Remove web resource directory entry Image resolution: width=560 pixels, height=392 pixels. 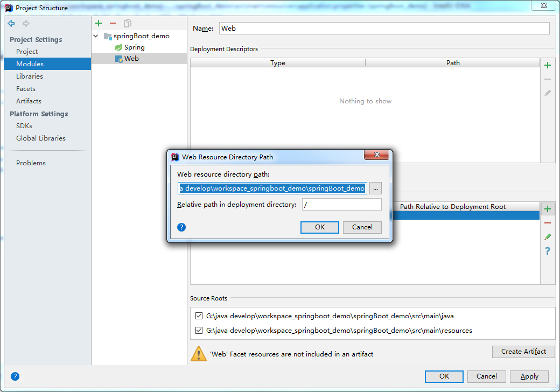(x=548, y=223)
